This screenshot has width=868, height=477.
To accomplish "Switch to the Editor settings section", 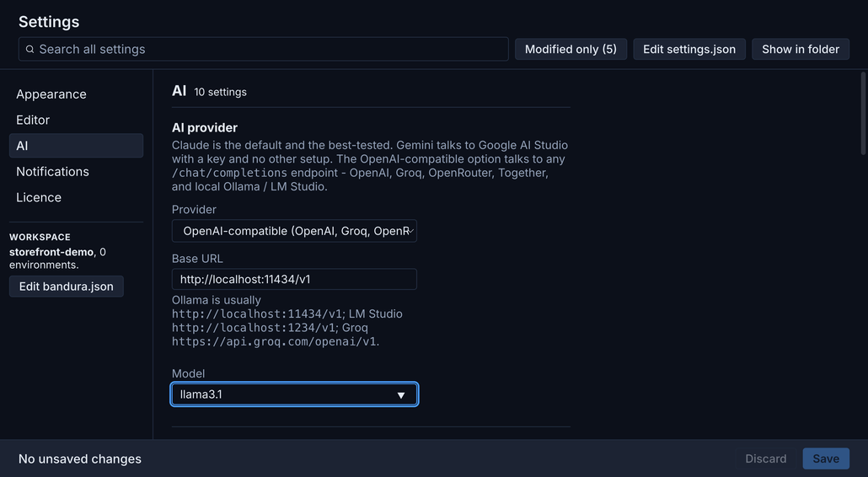I will click(x=77, y=120).
